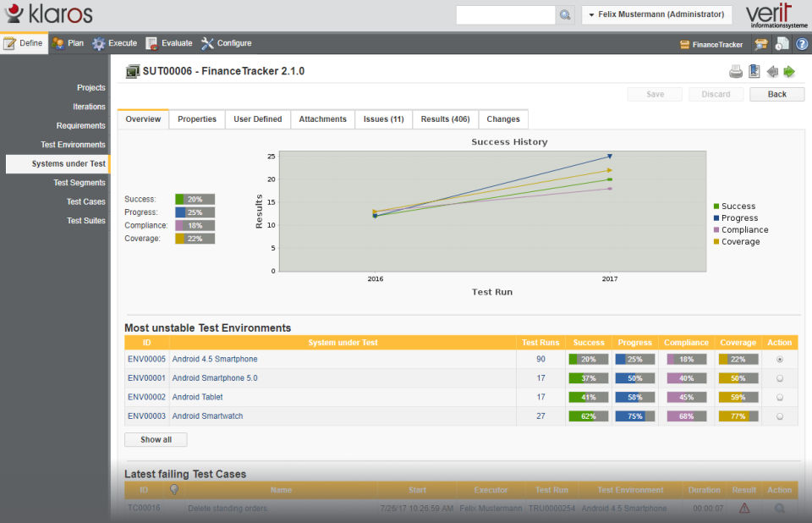Image resolution: width=812 pixels, height=523 pixels.
Task: Open the Configure menu
Action: pyautogui.click(x=227, y=43)
